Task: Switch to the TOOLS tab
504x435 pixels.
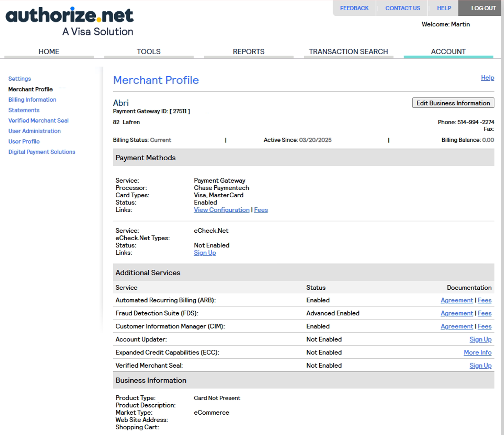Action: click(x=149, y=51)
